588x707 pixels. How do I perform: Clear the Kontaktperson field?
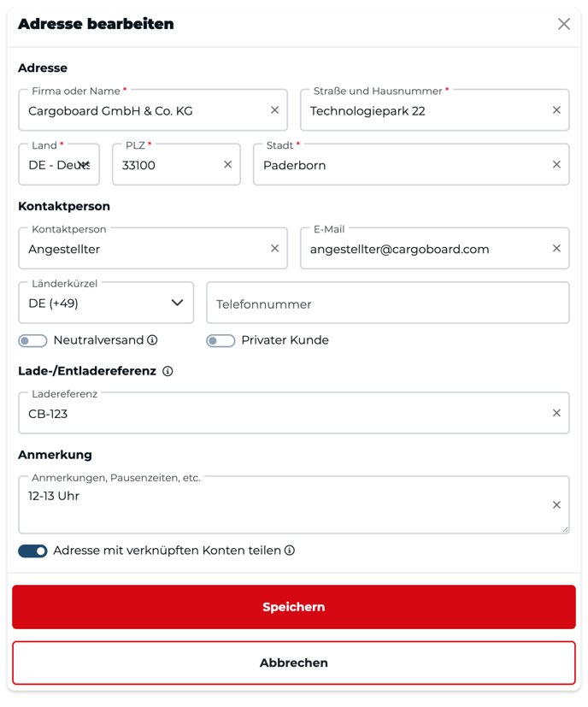point(274,249)
